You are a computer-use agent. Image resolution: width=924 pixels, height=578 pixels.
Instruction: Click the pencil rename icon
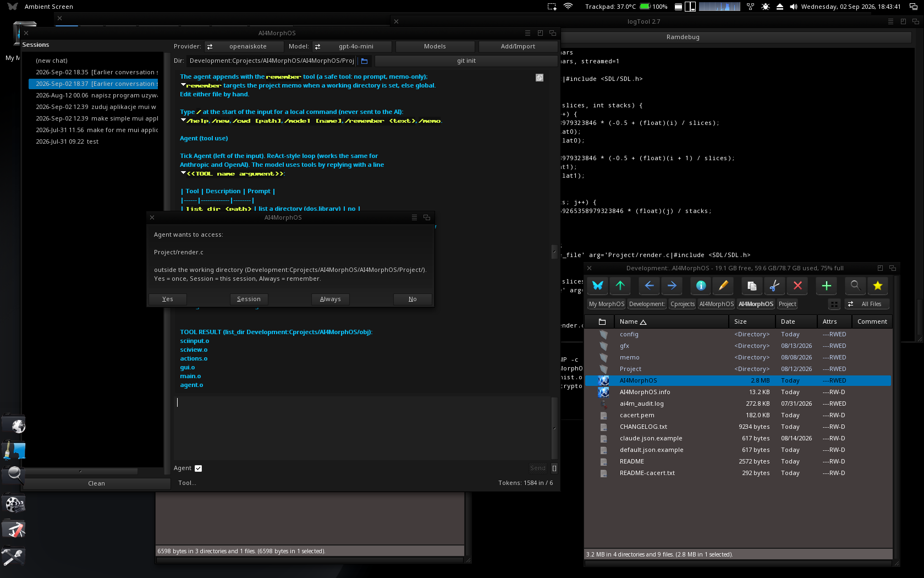[723, 285]
